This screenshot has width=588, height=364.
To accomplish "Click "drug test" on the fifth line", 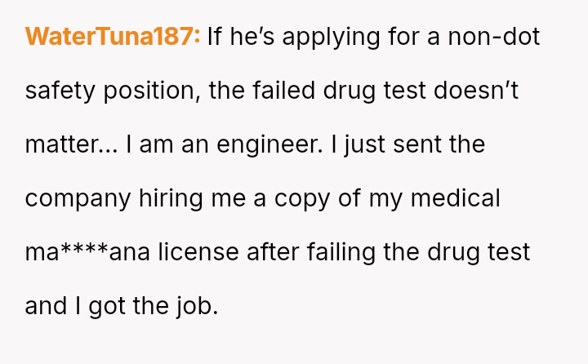I will pyautogui.click(x=475, y=252).
